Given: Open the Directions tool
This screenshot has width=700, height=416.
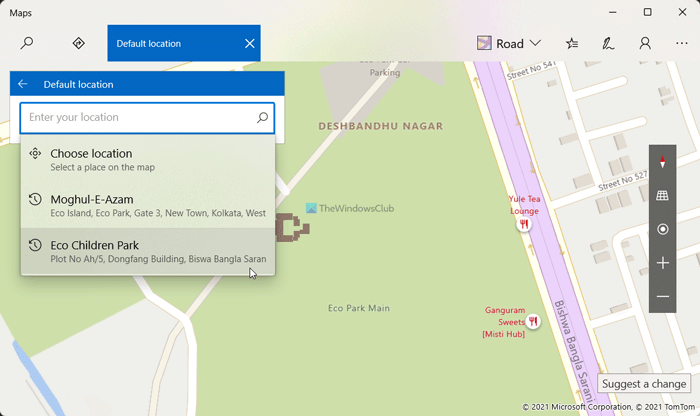Looking at the screenshot, I should (79, 43).
